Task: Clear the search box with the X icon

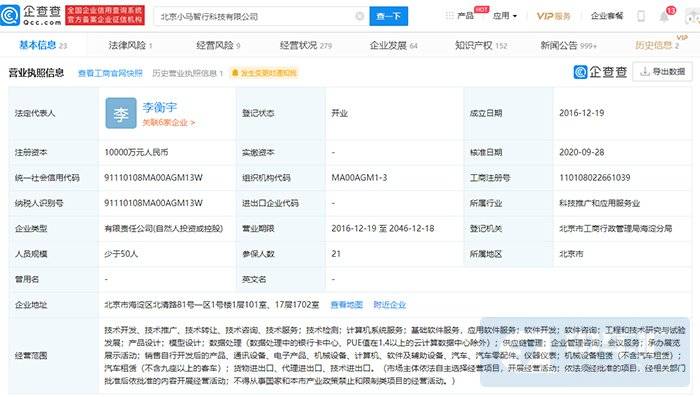Action: [359, 16]
